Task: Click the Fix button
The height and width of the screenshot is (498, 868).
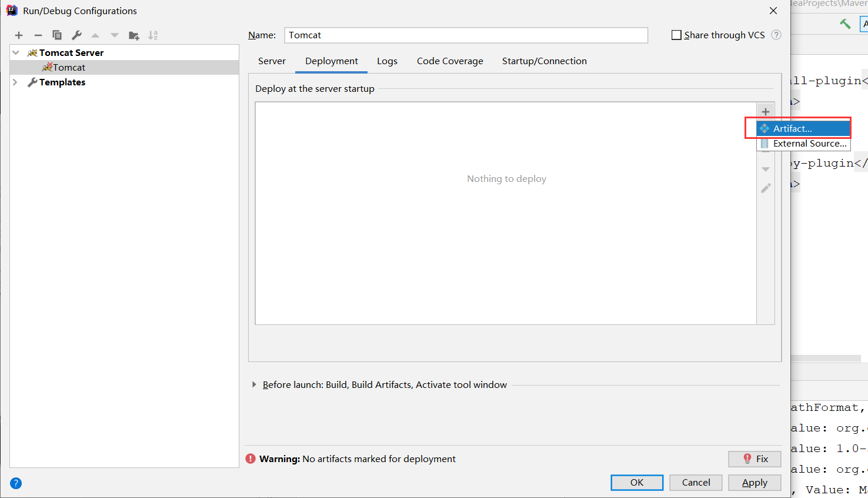Action: (x=755, y=459)
